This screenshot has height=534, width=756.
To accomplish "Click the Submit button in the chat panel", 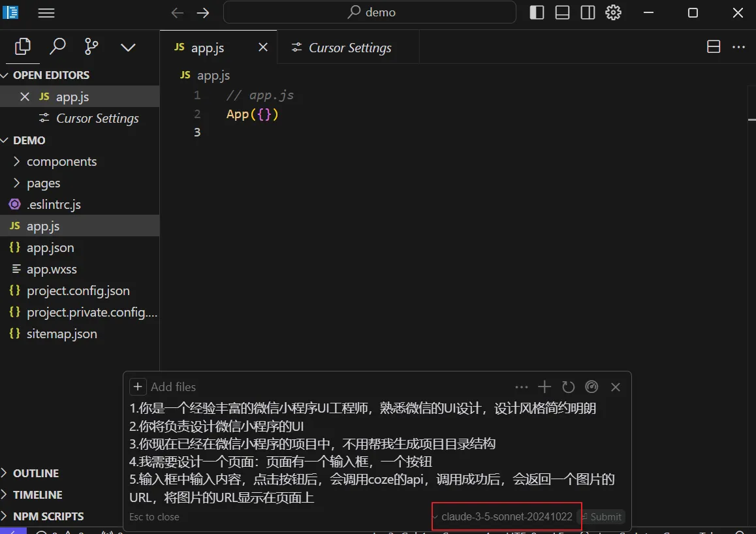I will click(x=602, y=516).
